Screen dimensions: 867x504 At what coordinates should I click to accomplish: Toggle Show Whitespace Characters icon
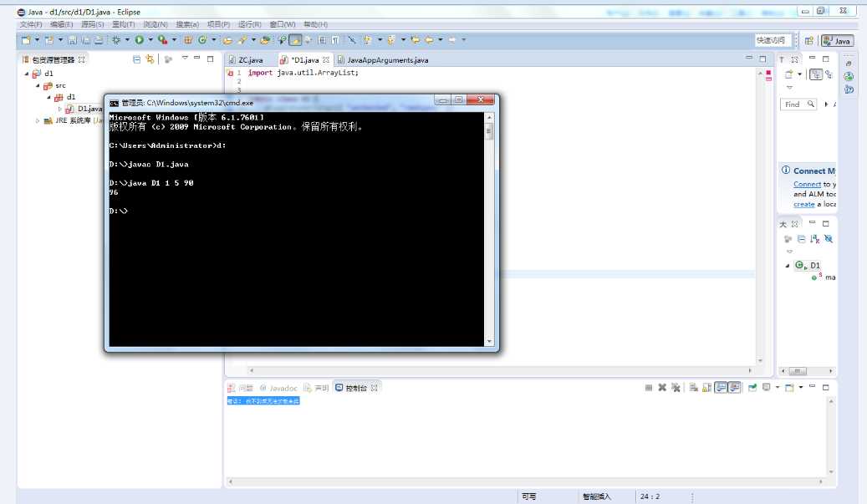pyautogui.click(x=335, y=40)
